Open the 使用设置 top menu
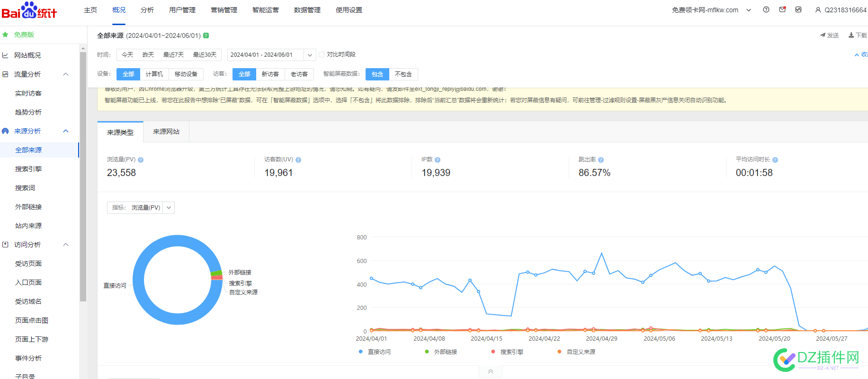Screen dimensions: 868x379 click(349, 10)
